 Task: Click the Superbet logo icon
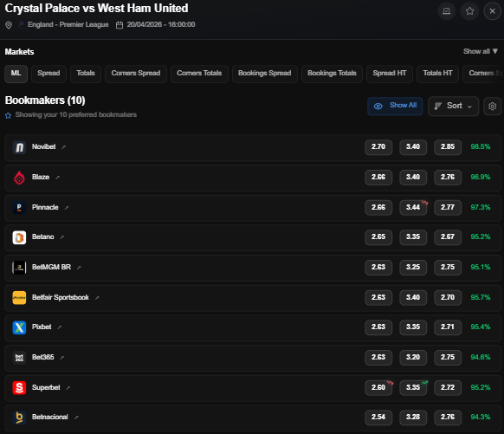coord(19,388)
